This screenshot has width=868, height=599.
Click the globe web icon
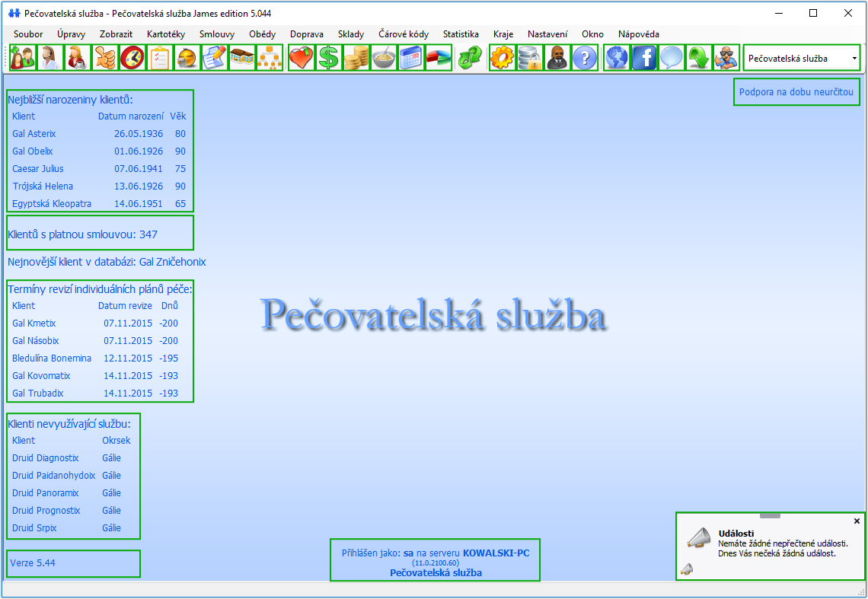tap(616, 57)
